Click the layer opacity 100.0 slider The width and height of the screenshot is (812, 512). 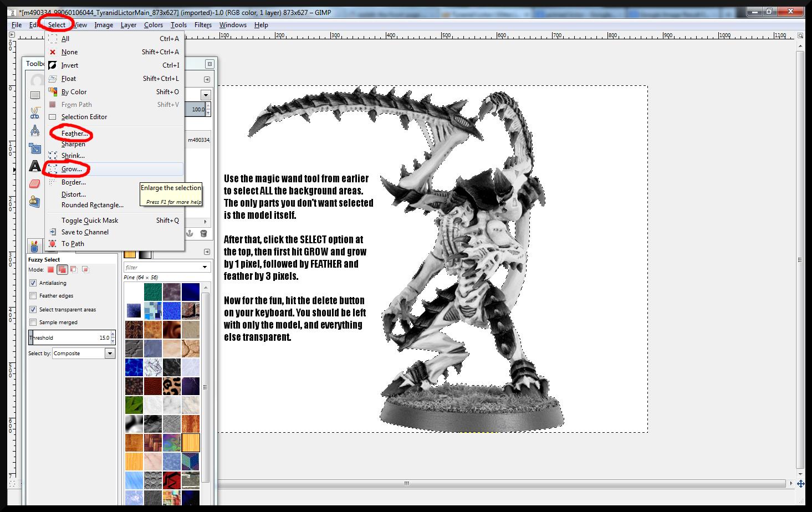(x=198, y=110)
